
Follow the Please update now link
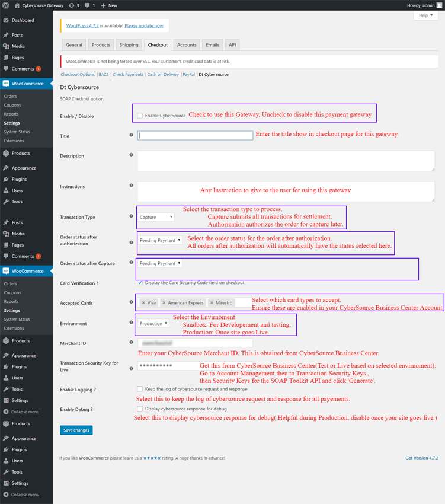(x=144, y=25)
